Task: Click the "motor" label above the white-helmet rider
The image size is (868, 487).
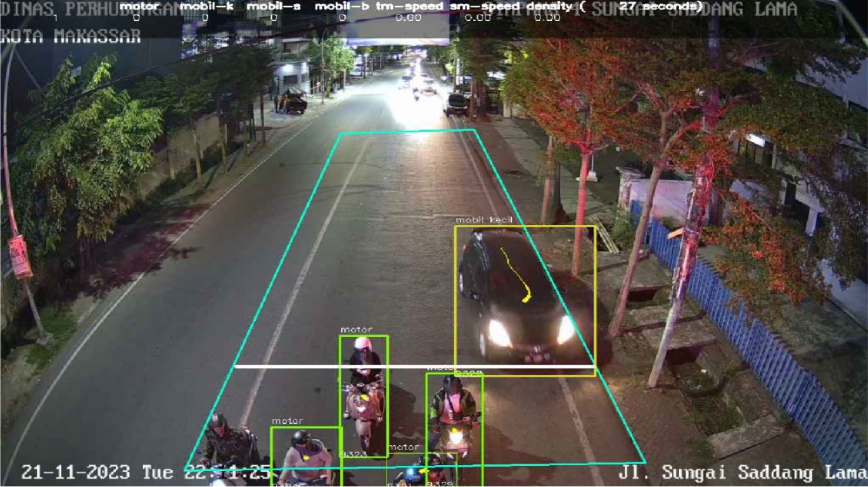Action: (x=355, y=329)
